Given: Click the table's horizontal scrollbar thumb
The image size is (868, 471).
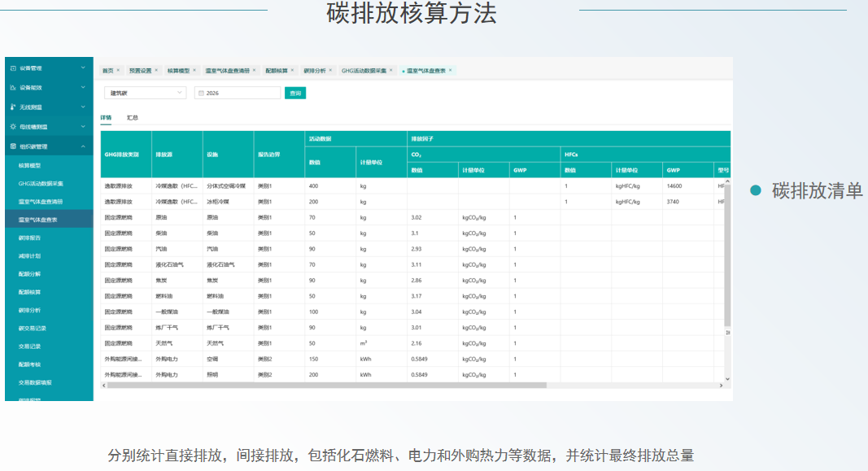Looking at the screenshot, I should tap(326, 386).
